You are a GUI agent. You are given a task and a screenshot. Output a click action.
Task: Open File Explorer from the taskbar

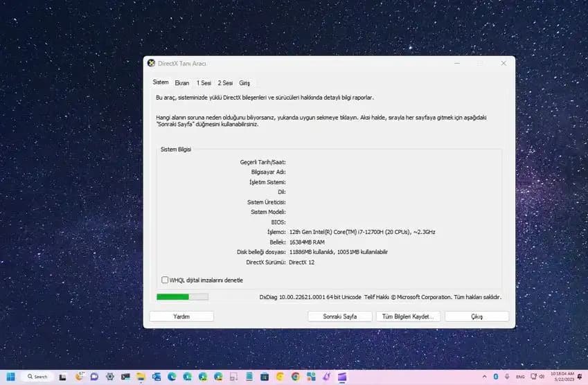coord(141,376)
